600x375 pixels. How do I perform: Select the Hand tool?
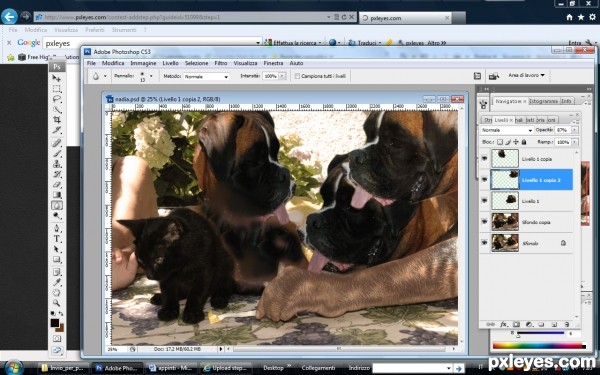pyautogui.click(x=57, y=293)
